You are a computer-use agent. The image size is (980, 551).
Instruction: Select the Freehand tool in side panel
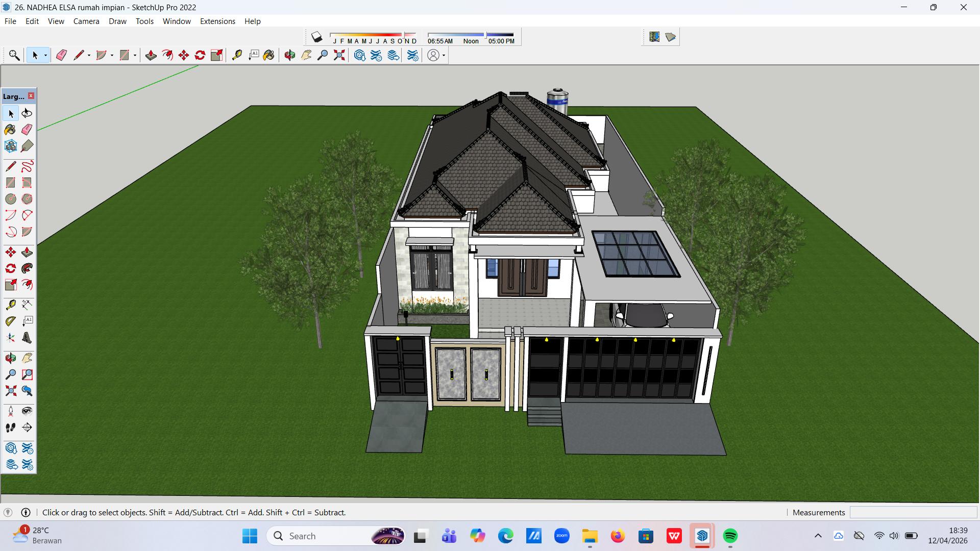[27, 166]
